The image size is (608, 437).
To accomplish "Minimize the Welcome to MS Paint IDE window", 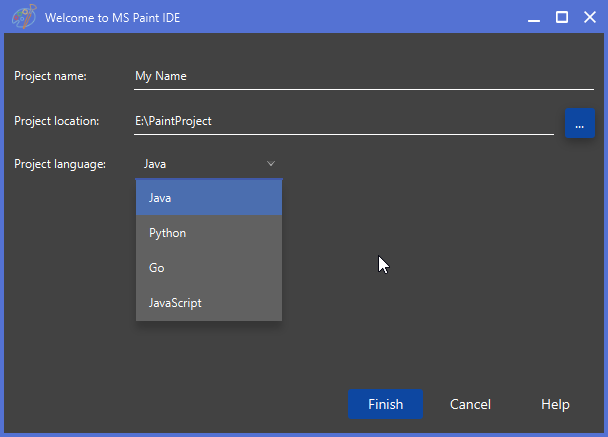I will pos(534,17).
